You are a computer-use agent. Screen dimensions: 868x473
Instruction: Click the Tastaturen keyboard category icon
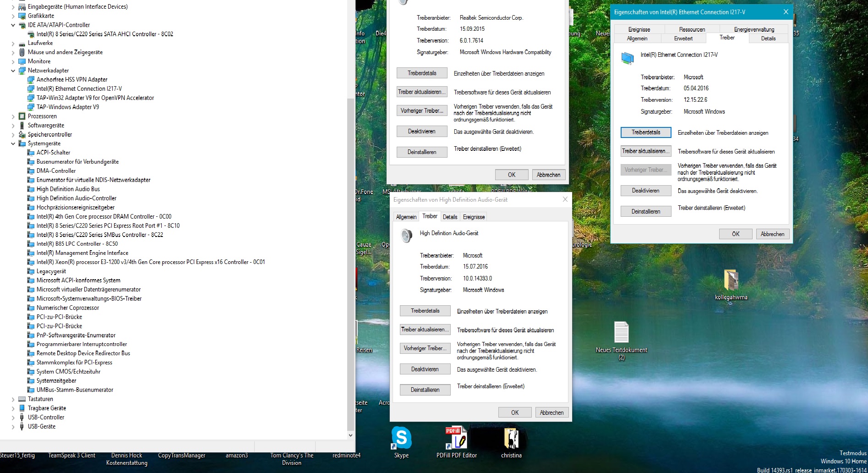pyautogui.click(x=22, y=399)
